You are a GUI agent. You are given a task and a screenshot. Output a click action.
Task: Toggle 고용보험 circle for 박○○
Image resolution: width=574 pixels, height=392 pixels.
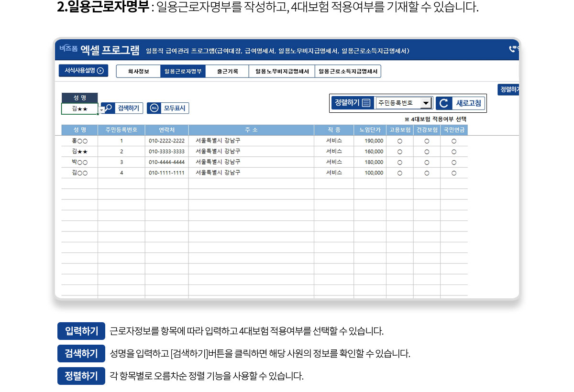tap(399, 162)
